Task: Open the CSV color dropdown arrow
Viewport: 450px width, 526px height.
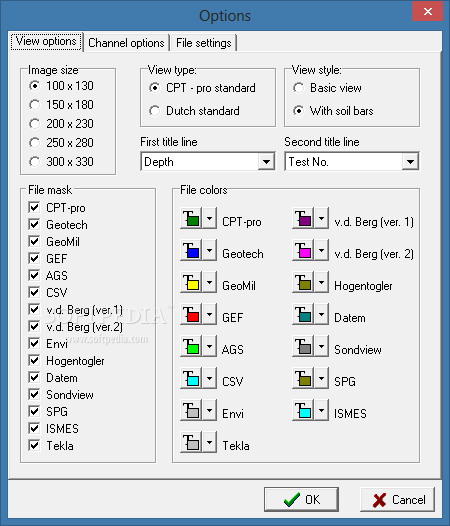Action: tap(209, 378)
